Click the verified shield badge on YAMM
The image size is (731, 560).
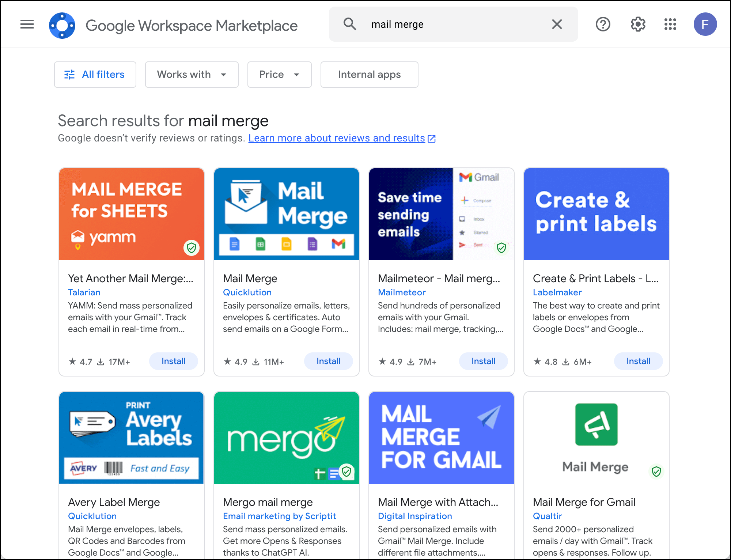click(192, 248)
